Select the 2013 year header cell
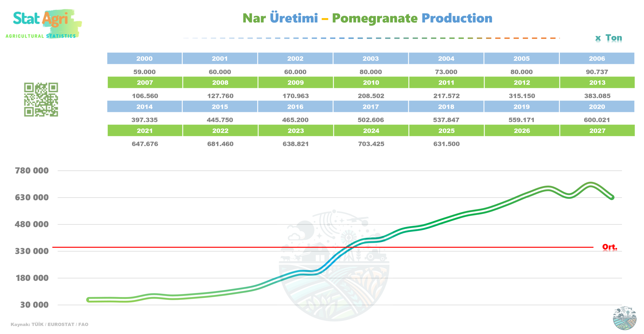This screenshot has height=334, width=644. [597, 82]
